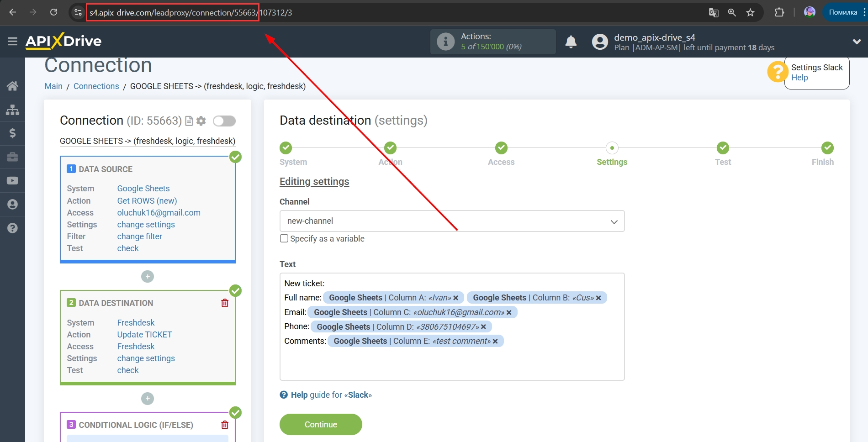Remove Column E test comment tag

click(x=495, y=341)
